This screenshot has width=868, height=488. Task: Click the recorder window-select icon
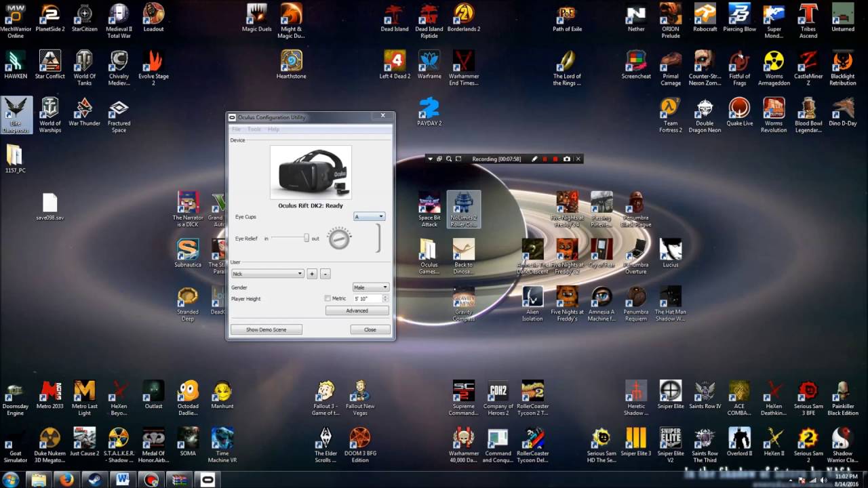point(439,159)
